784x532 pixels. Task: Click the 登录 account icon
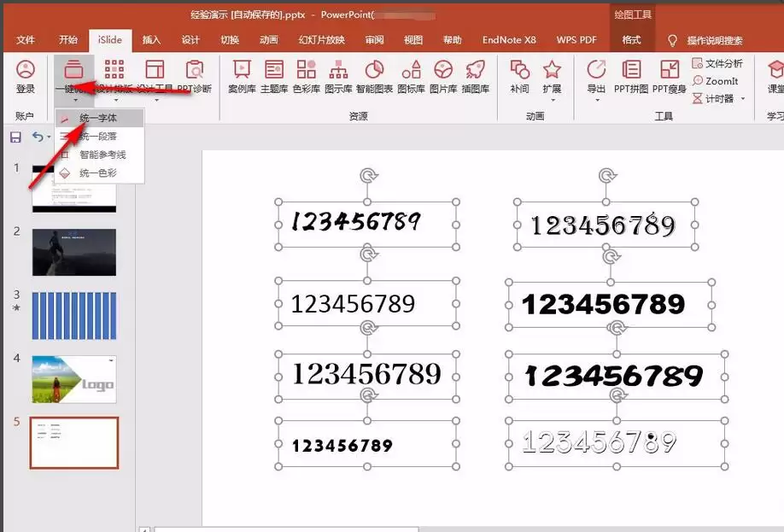(26, 75)
